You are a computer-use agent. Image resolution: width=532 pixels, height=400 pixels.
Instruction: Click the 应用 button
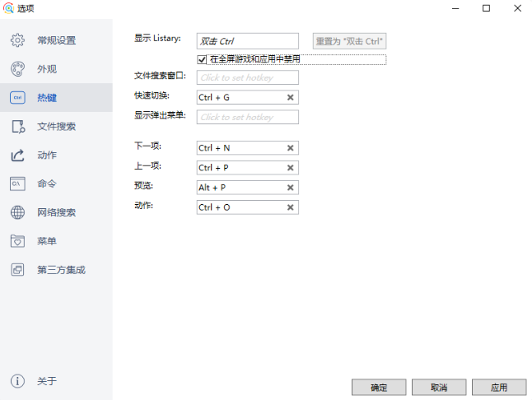pyautogui.click(x=499, y=387)
